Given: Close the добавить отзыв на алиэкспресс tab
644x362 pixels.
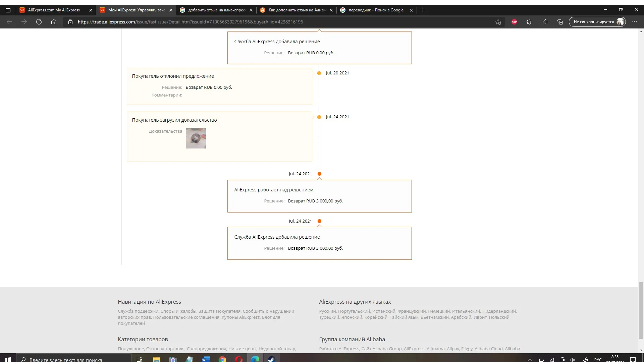Looking at the screenshot, I should (x=251, y=10).
